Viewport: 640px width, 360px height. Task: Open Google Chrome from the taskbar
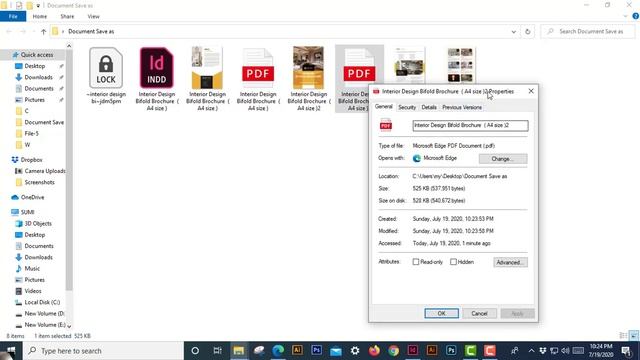tap(393, 351)
